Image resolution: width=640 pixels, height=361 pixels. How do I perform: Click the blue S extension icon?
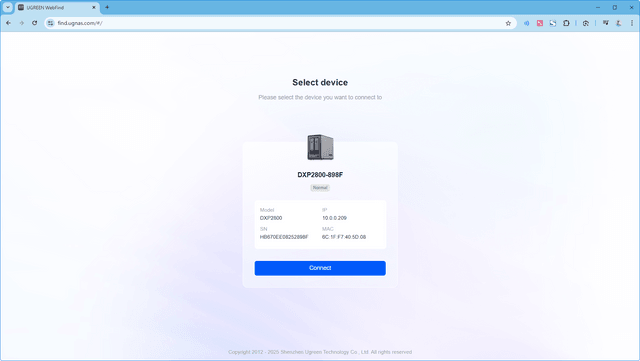tap(553, 23)
